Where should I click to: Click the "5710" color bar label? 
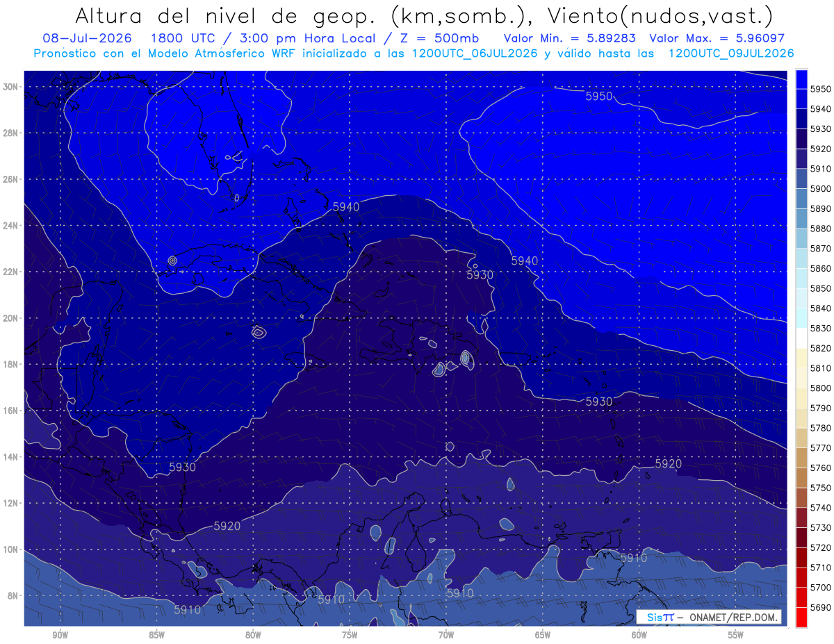pos(820,567)
